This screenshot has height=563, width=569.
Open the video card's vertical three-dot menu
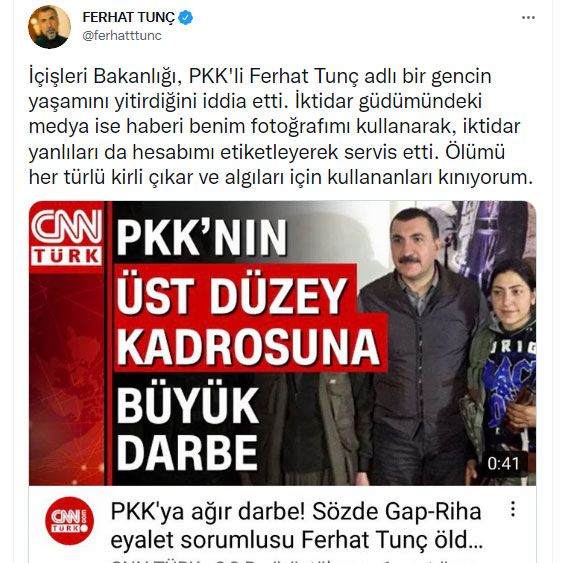[x=513, y=509]
